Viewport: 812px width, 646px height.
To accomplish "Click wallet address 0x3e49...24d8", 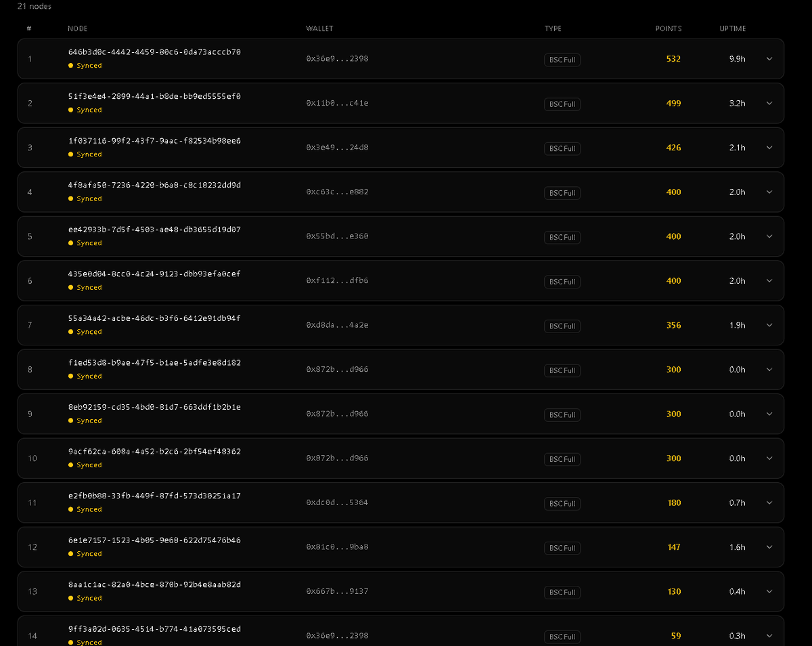I will click(337, 148).
